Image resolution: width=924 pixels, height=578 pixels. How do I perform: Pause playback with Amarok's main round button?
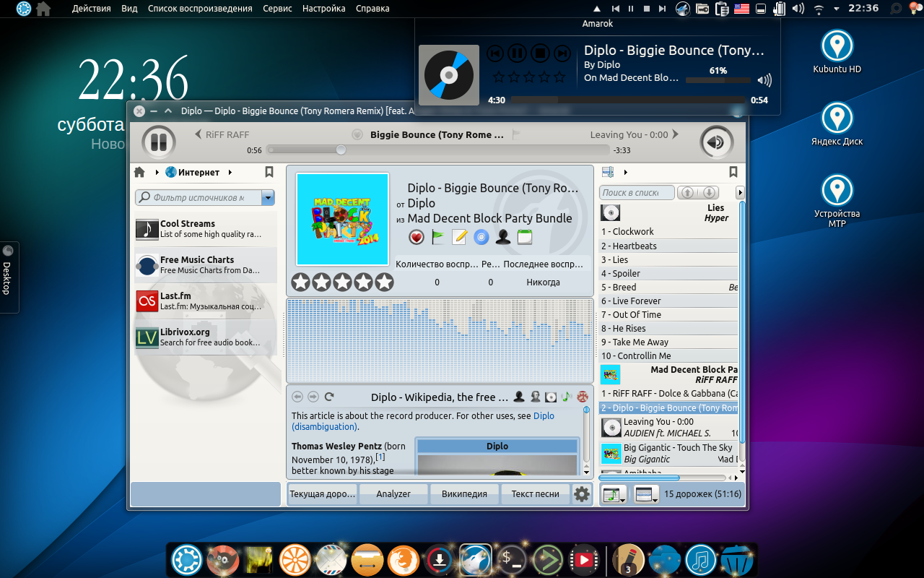tap(159, 142)
